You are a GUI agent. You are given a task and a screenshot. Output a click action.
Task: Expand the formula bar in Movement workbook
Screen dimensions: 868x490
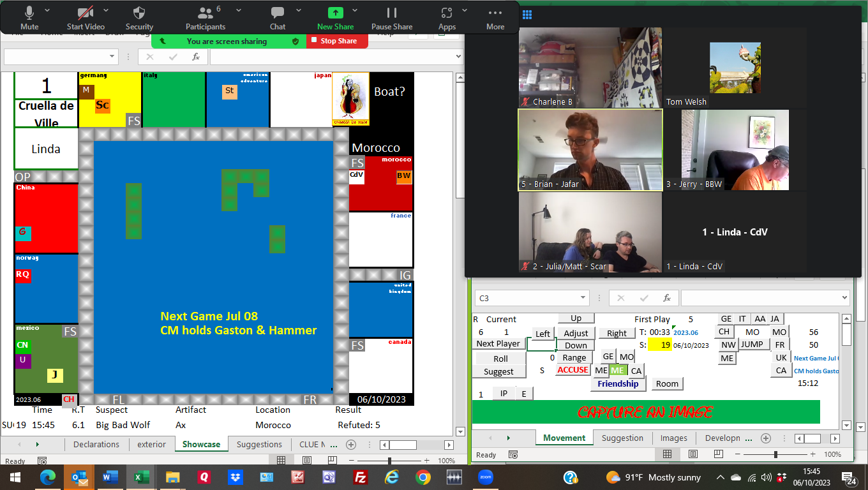point(845,298)
